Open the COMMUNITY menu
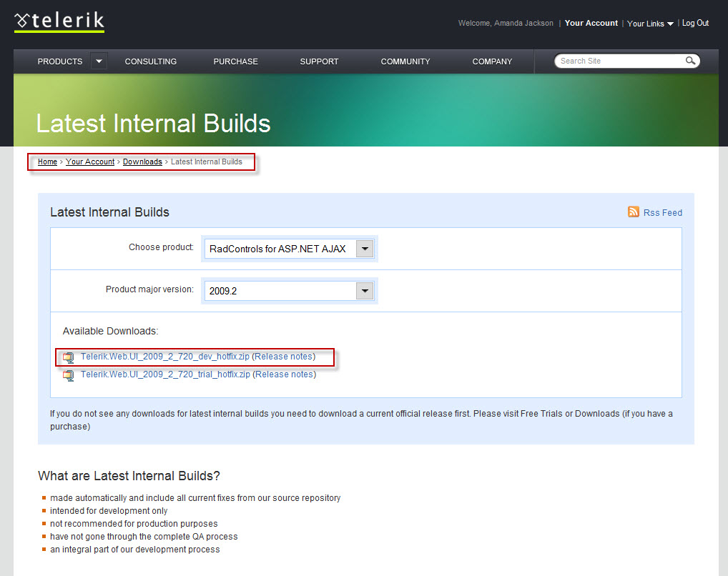This screenshot has height=576, width=728. (x=405, y=61)
